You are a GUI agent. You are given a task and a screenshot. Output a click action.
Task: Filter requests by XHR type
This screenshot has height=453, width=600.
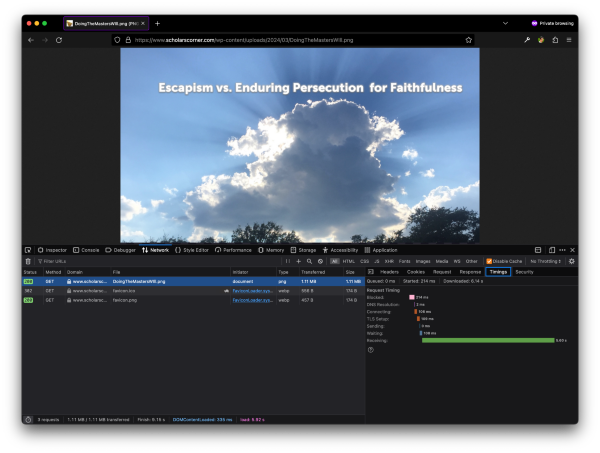[x=389, y=261]
